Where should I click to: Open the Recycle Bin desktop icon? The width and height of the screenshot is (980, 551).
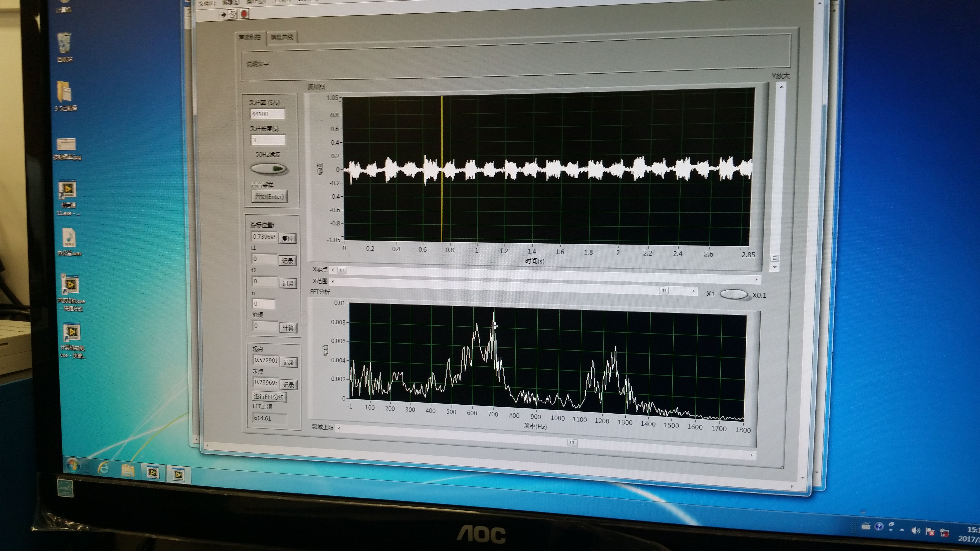coord(64,43)
